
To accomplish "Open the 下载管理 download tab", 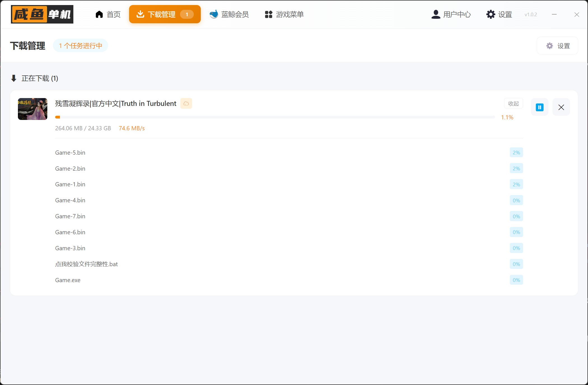I will click(165, 14).
